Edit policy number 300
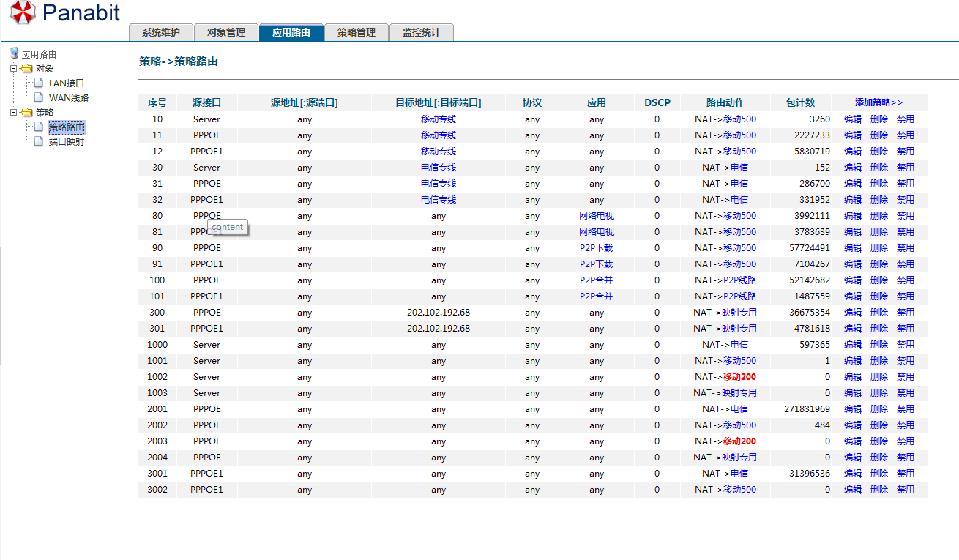Viewport: 959px width, 560px height. [x=853, y=313]
